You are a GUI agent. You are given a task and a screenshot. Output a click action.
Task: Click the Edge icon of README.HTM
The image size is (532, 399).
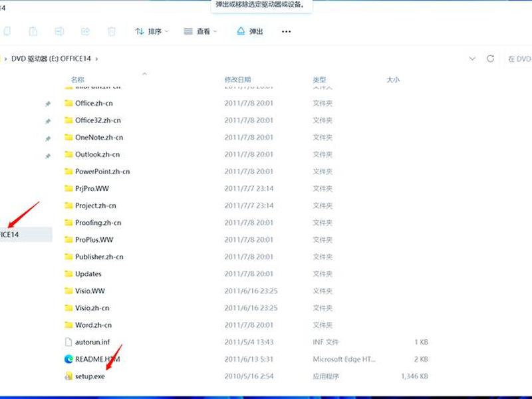coord(68,359)
